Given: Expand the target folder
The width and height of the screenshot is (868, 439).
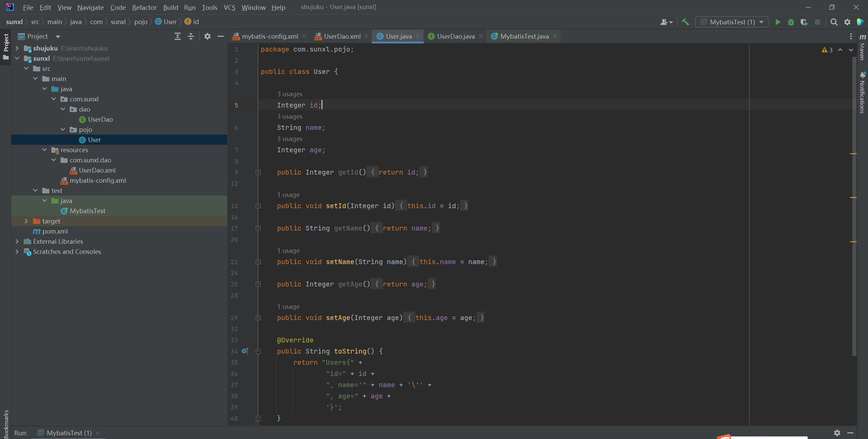Looking at the screenshot, I should (26, 221).
